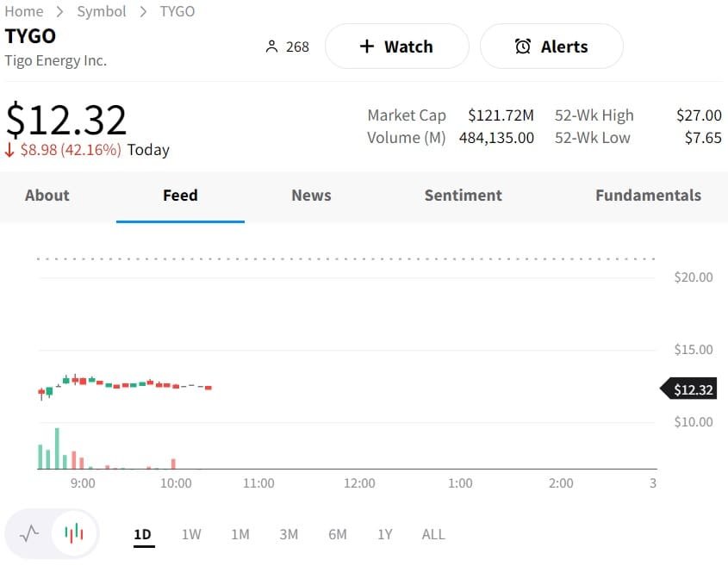Click the Watch button
Screen dimensions: 728x566
click(396, 47)
